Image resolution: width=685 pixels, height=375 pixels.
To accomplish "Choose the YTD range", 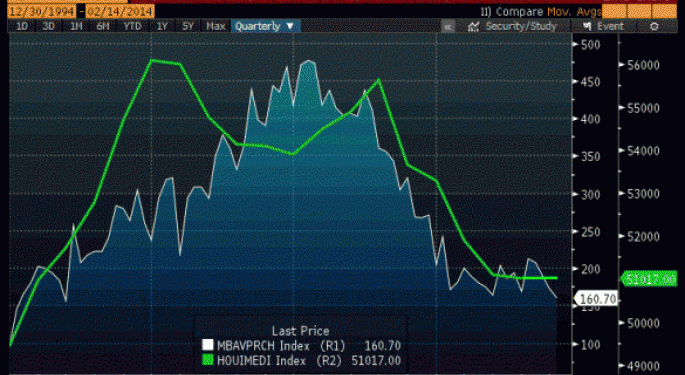I will coord(132,26).
